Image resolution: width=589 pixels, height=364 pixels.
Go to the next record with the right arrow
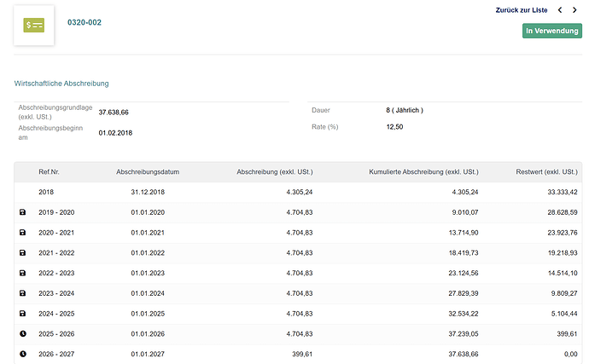(x=574, y=10)
